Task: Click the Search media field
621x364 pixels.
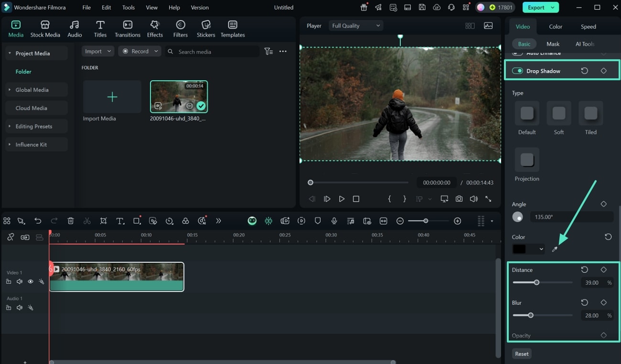Action: (213, 52)
